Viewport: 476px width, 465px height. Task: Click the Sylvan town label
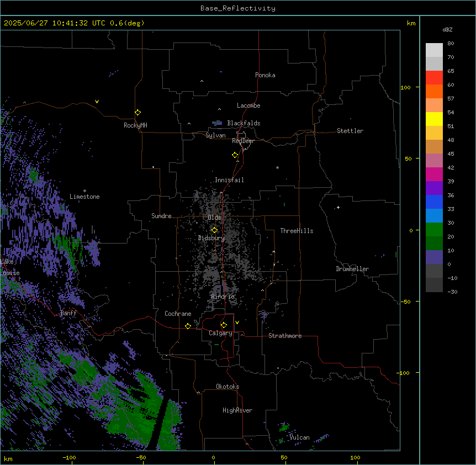point(215,135)
